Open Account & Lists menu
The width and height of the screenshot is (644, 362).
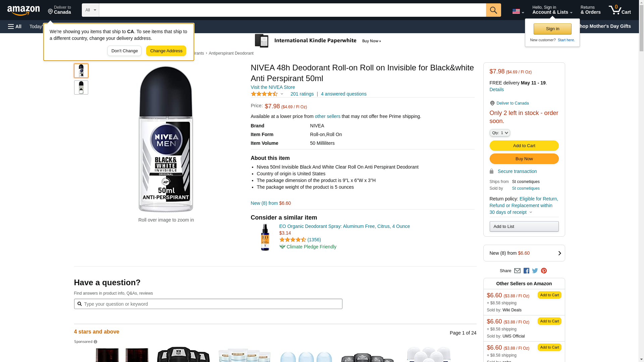click(x=552, y=10)
